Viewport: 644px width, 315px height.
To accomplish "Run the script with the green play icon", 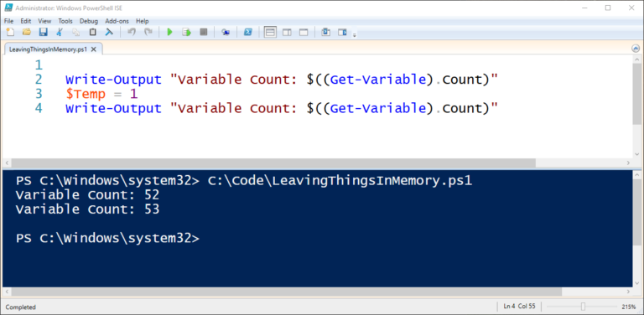I will pyautogui.click(x=169, y=32).
